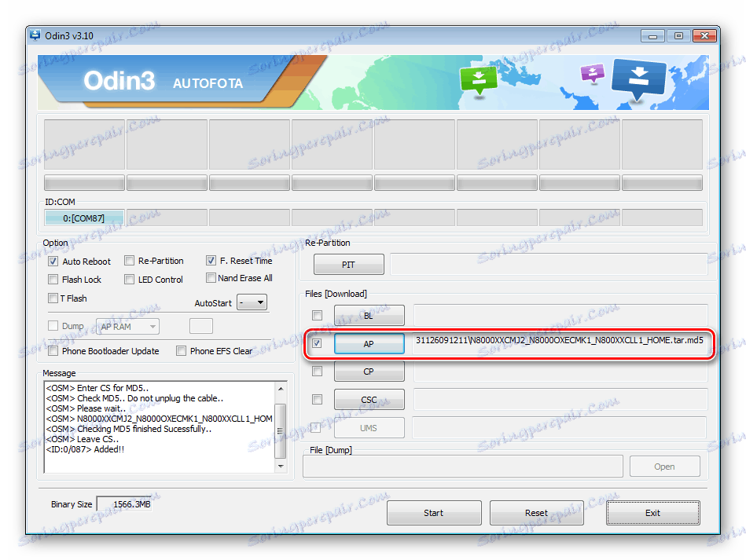Click the Binary Size value field
This screenshot has height=560, width=746.
point(125,504)
